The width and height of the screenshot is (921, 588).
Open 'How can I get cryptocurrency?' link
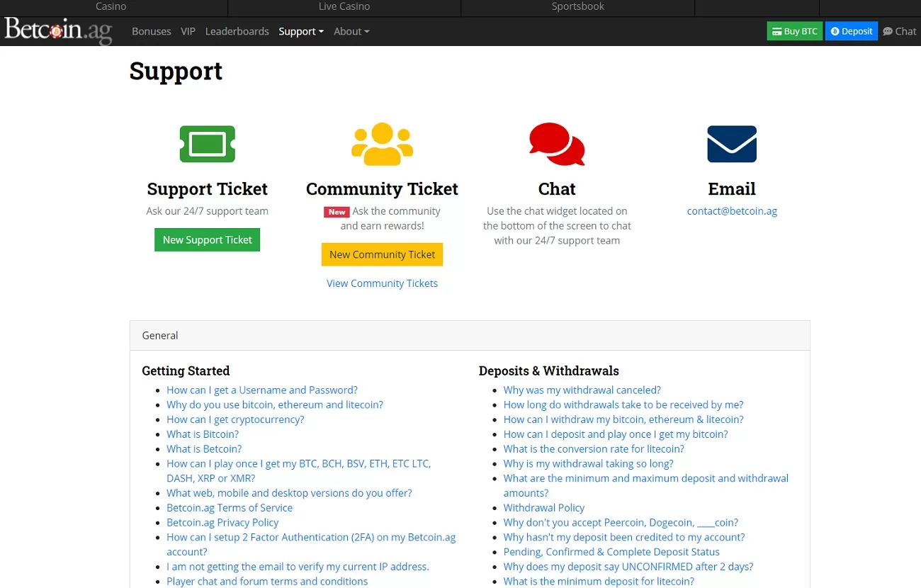(235, 419)
